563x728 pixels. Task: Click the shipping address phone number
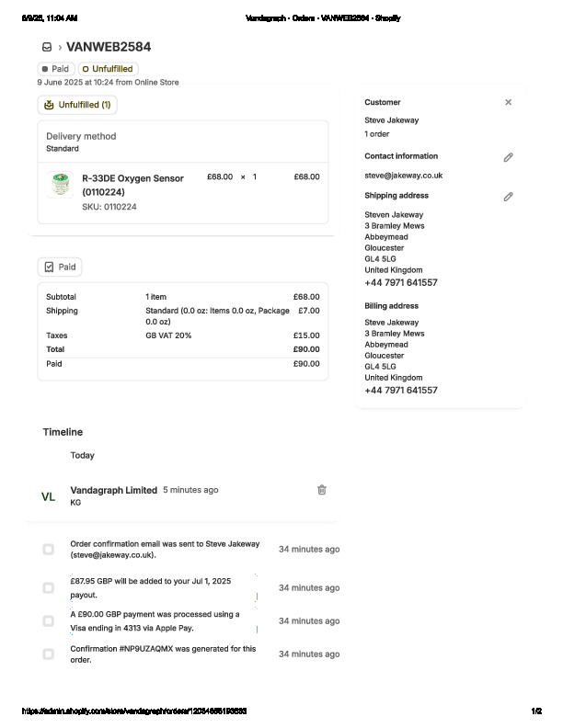click(400, 283)
